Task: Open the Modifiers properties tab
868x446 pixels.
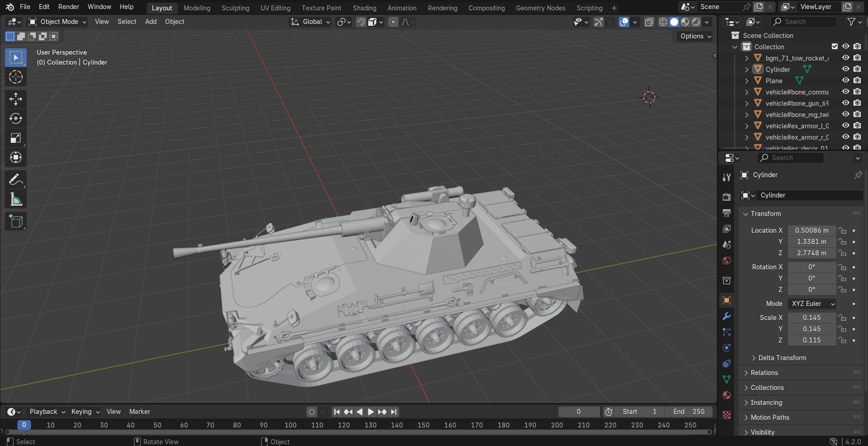Action: (726, 316)
